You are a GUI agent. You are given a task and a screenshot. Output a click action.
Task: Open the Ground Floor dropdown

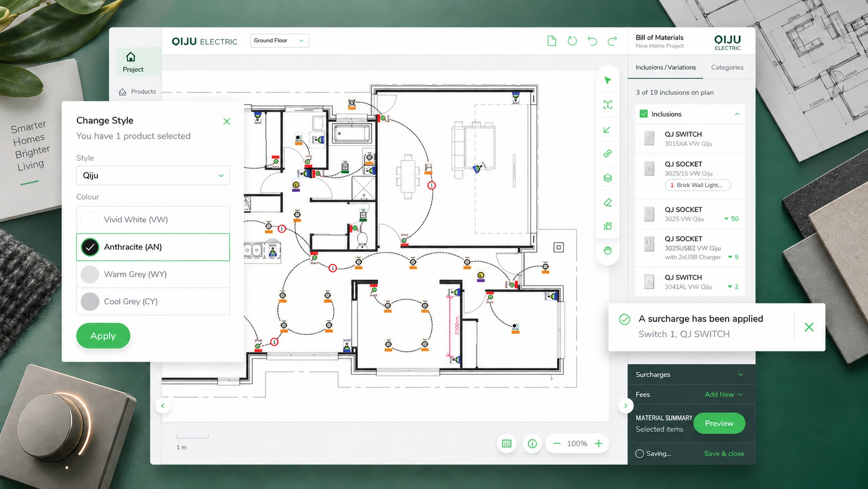[x=279, y=41]
